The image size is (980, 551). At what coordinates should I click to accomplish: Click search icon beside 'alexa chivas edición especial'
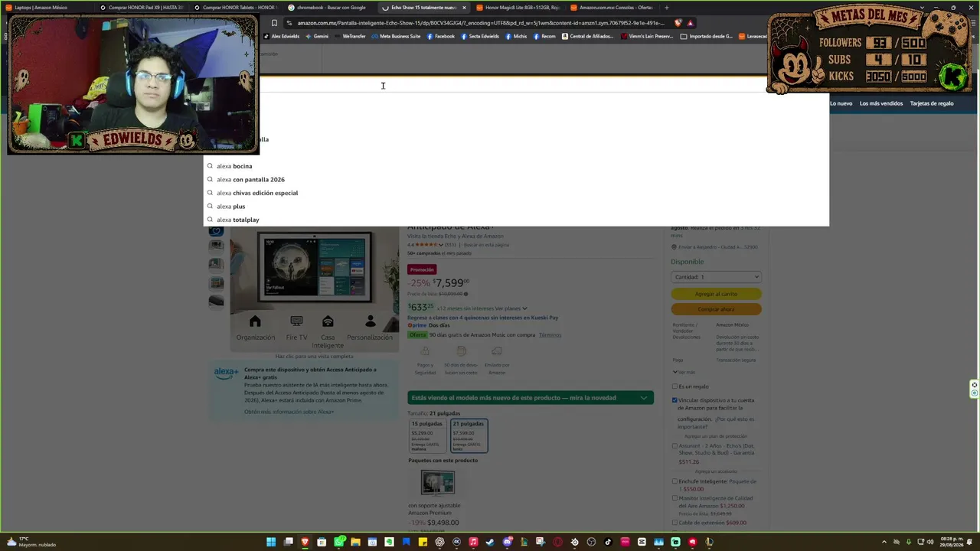point(210,193)
